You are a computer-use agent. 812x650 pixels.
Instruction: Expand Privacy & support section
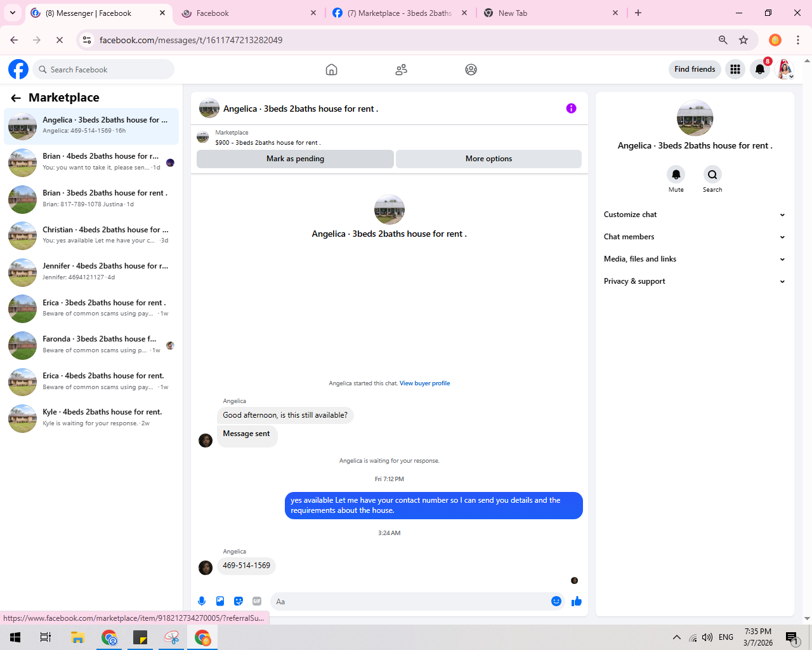pos(695,281)
